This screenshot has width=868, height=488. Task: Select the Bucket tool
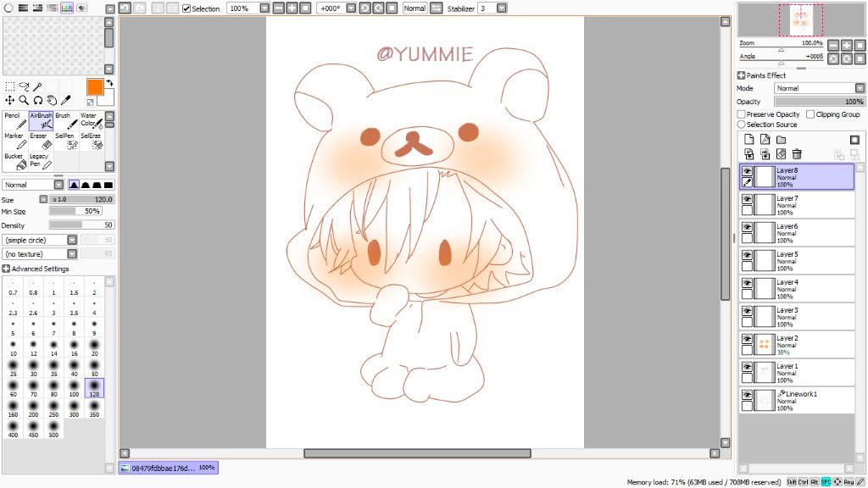coord(15,161)
